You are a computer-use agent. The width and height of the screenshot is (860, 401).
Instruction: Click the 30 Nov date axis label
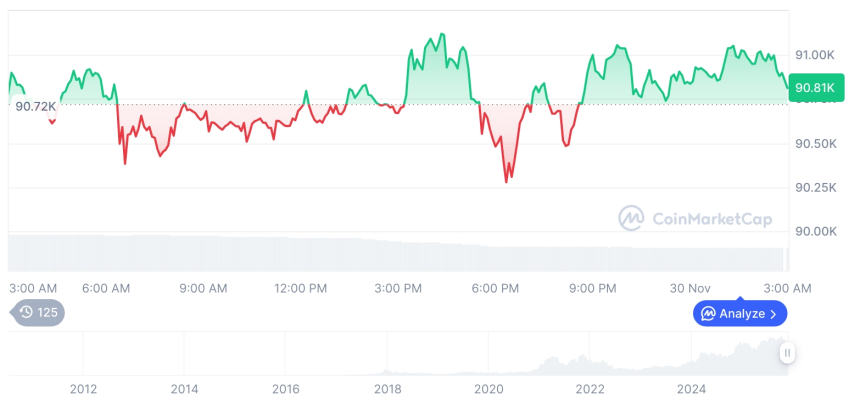click(690, 288)
